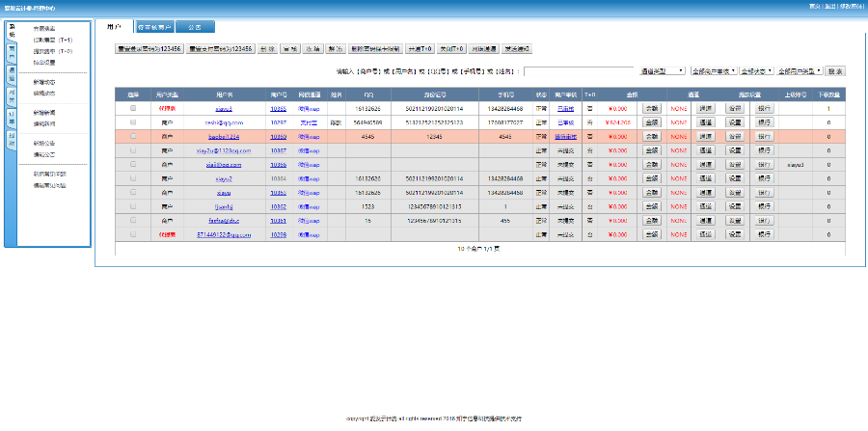The width and height of the screenshot is (868, 431).
Task: Open the T+0 item in left menu
Action: click(x=53, y=51)
